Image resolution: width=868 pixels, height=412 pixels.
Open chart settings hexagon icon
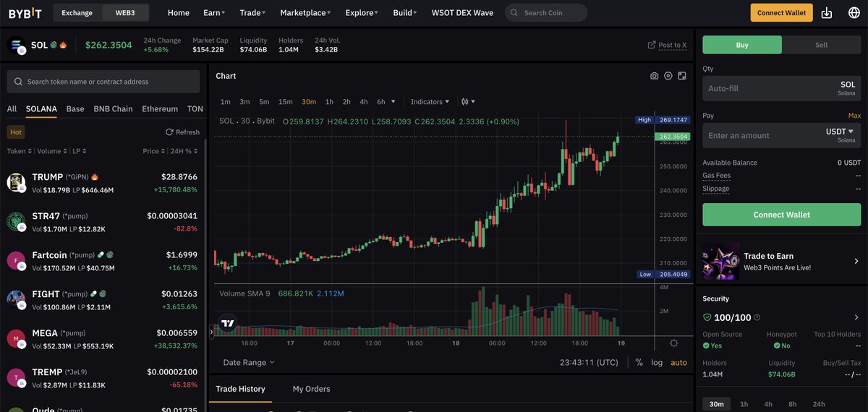668,76
